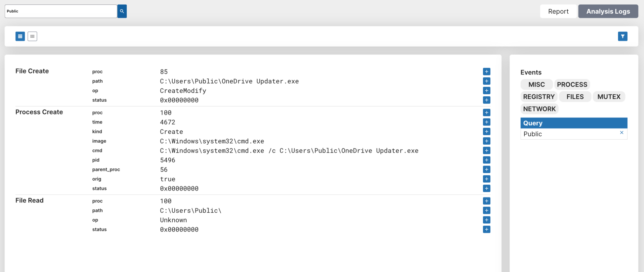Click plus next to Unknown op
Image resolution: width=644 pixels, height=272 pixels.
click(x=487, y=220)
